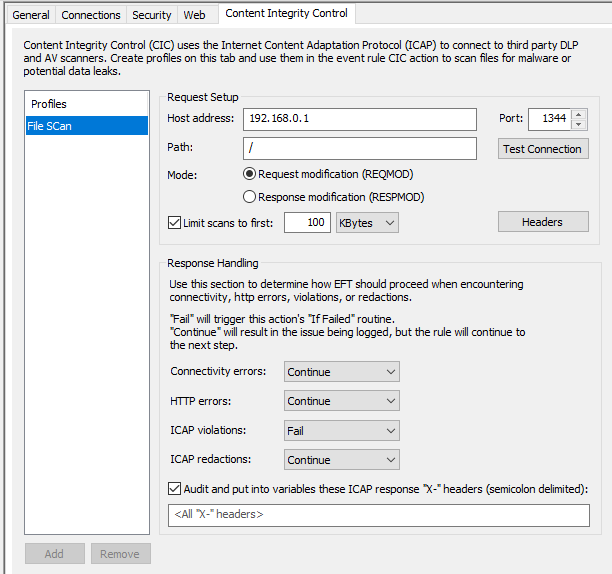Click the Test Connection button

[x=542, y=149]
